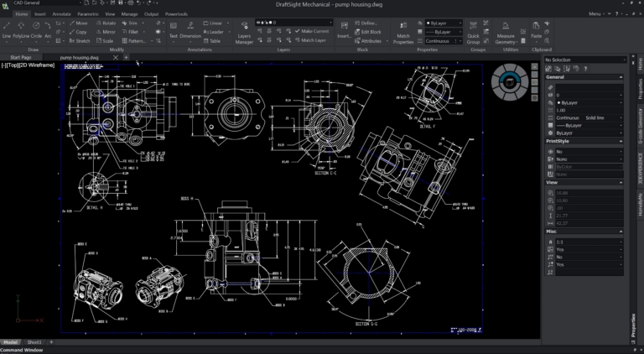The image size is (644, 354).
Task: Add a new document tab with plus
Action: [126, 58]
